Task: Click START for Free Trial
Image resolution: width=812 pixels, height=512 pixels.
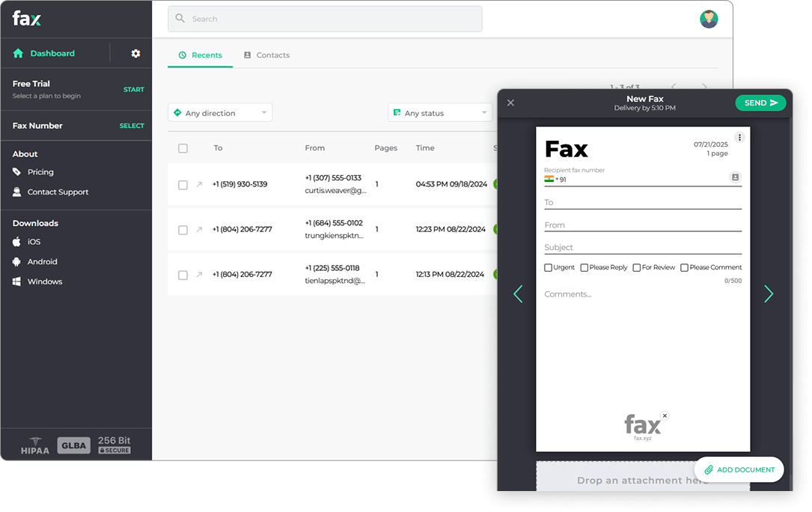Action: (x=134, y=89)
